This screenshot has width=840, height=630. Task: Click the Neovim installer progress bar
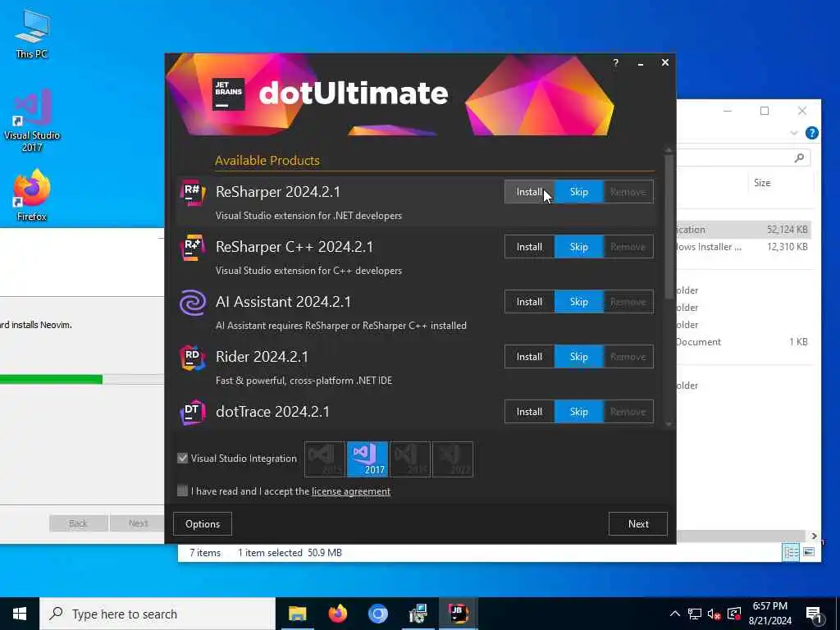tap(82, 380)
